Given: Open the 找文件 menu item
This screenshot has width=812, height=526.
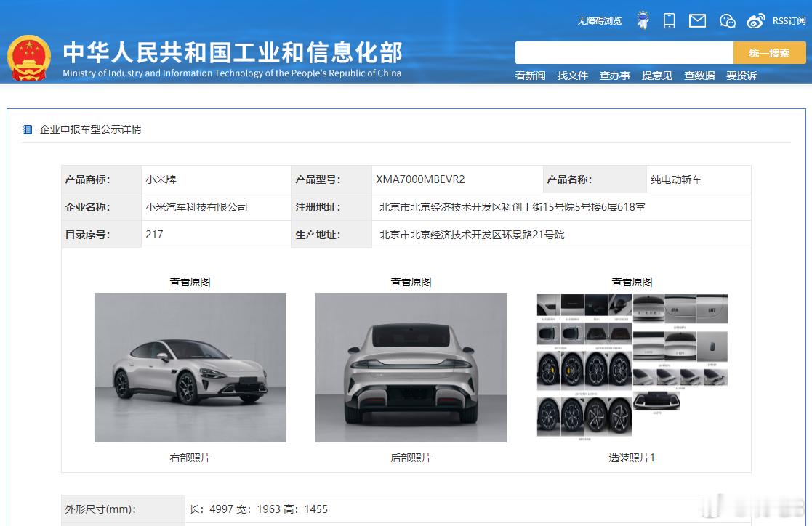Looking at the screenshot, I should pos(573,76).
